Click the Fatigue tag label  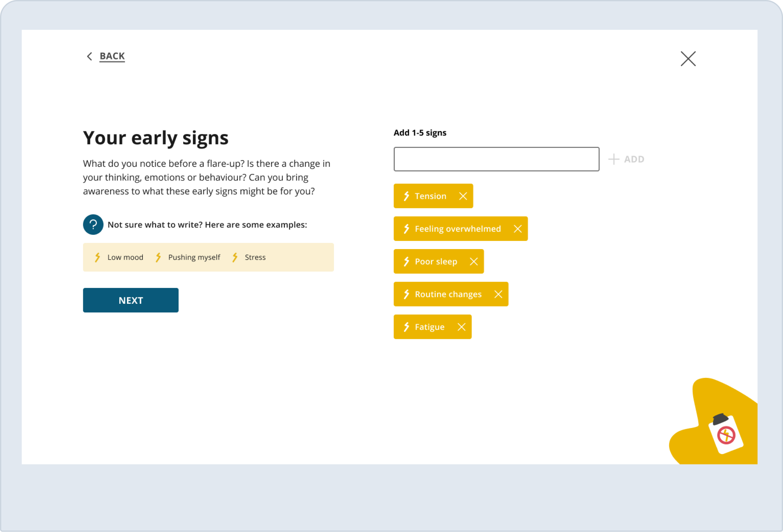[x=429, y=327]
